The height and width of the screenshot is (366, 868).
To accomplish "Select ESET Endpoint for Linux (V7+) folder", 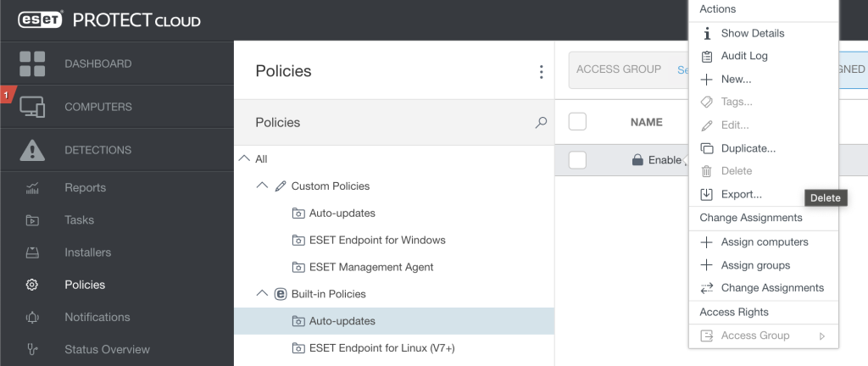I will [382, 347].
